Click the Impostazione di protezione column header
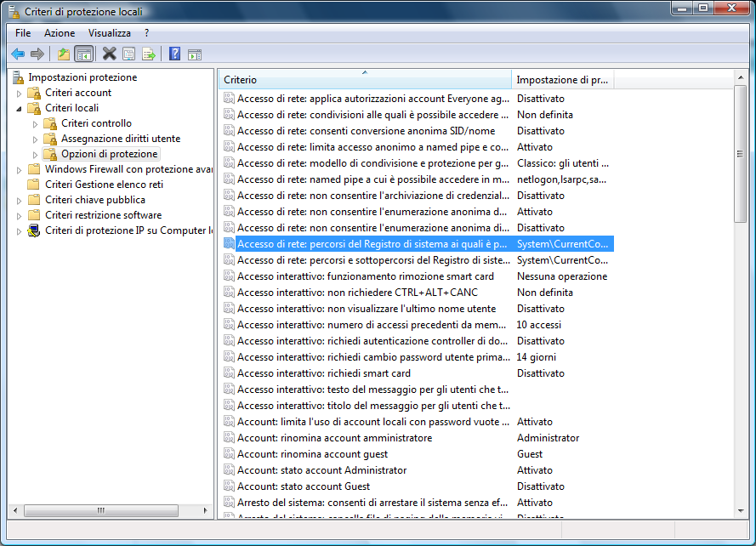The image size is (756, 546). click(x=562, y=80)
